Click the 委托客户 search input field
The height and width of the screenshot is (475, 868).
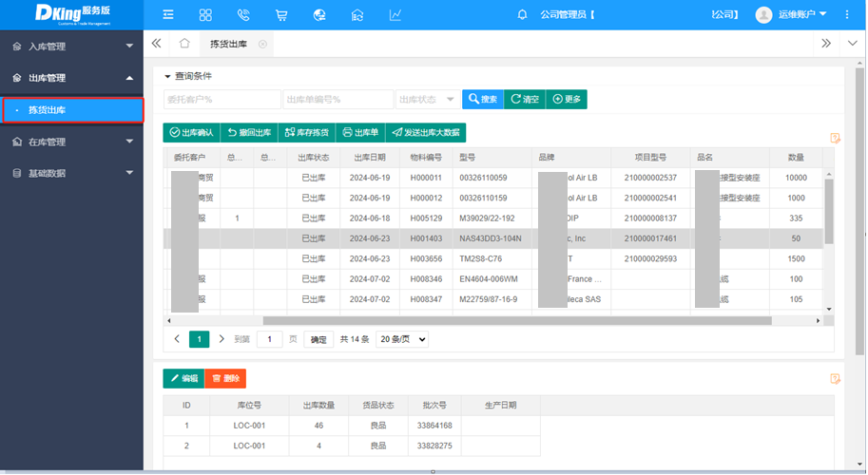coord(222,100)
